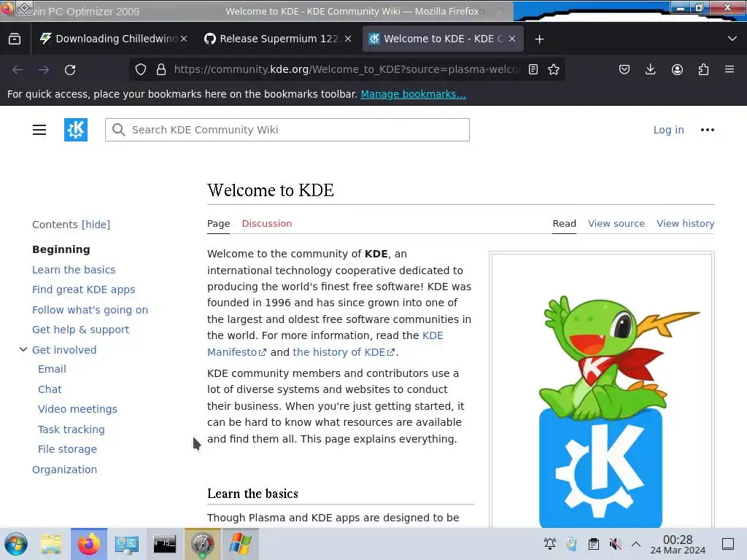Screen dimensions: 747x560
Task: Open the history of KDE link
Action: pyautogui.click(x=344, y=352)
